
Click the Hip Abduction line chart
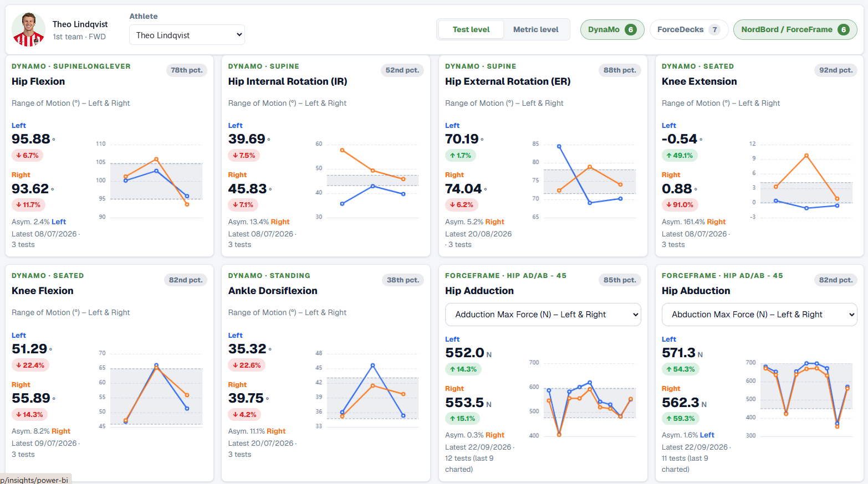point(800,399)
